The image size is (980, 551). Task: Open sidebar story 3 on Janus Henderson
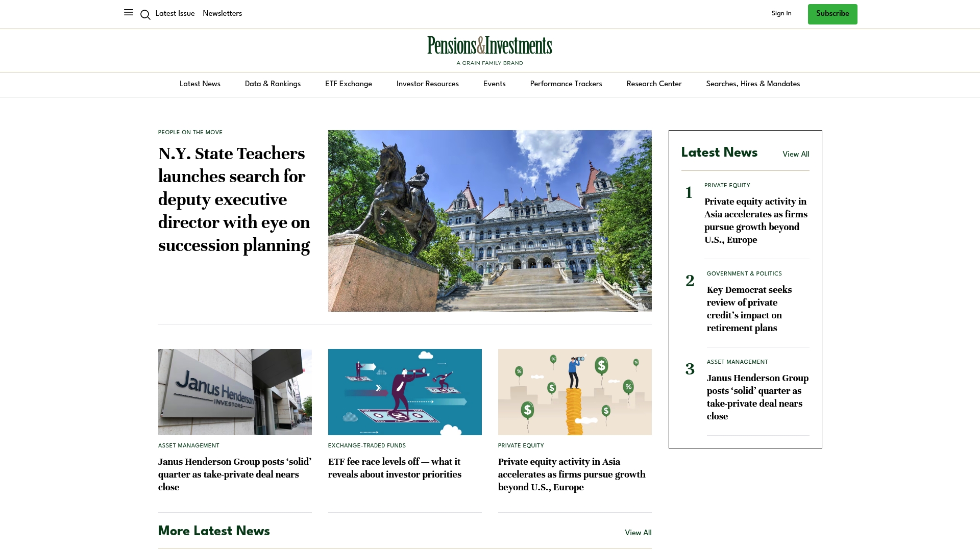coord(758,397)
